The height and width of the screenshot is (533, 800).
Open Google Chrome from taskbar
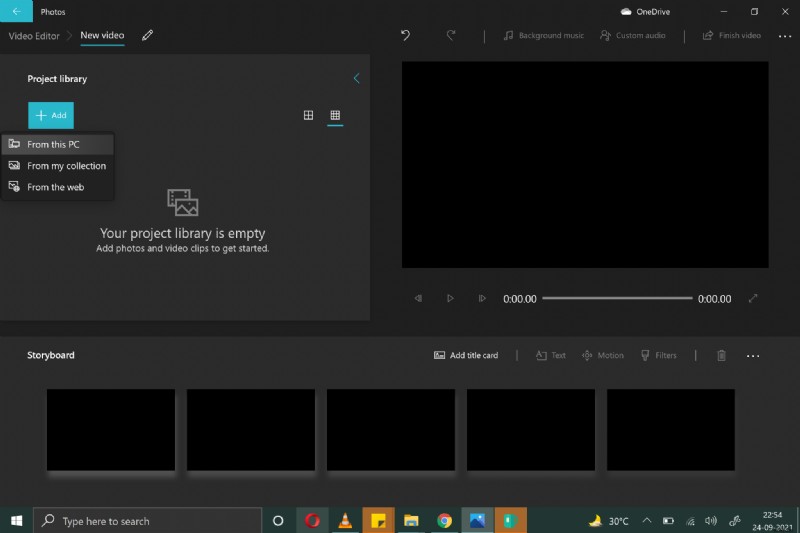tap(444, 521)
